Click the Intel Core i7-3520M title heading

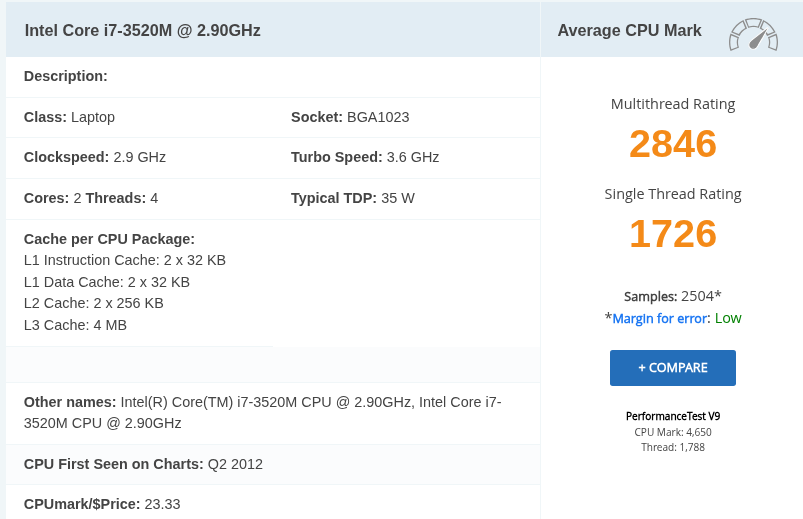click(143, 31)
